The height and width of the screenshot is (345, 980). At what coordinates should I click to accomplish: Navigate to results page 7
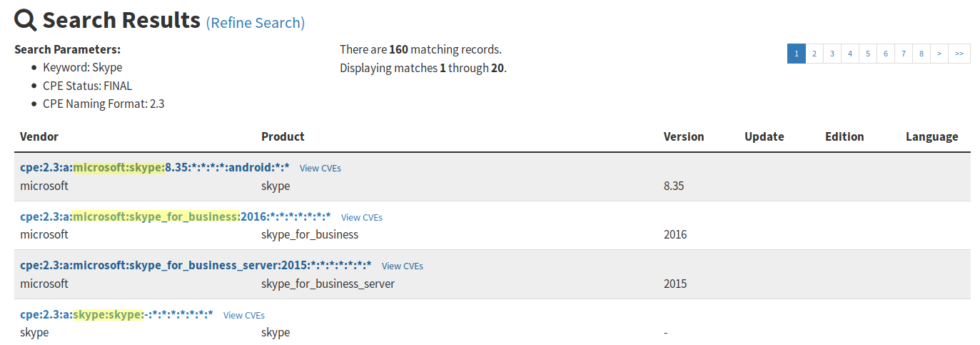click(904, 54)
